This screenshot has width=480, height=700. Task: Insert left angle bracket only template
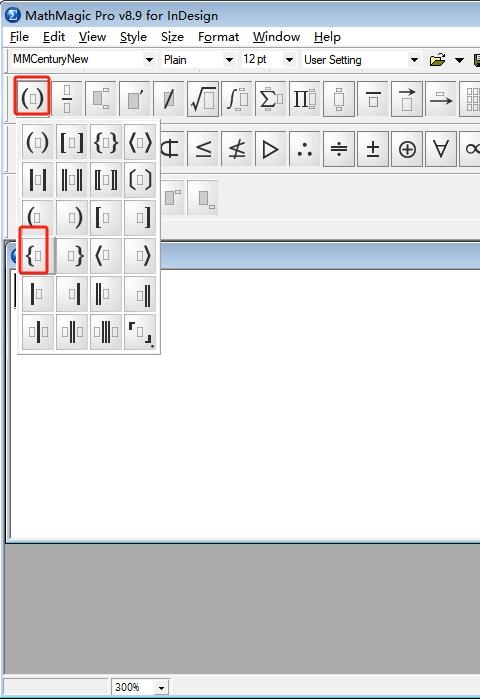coord(106,256)
